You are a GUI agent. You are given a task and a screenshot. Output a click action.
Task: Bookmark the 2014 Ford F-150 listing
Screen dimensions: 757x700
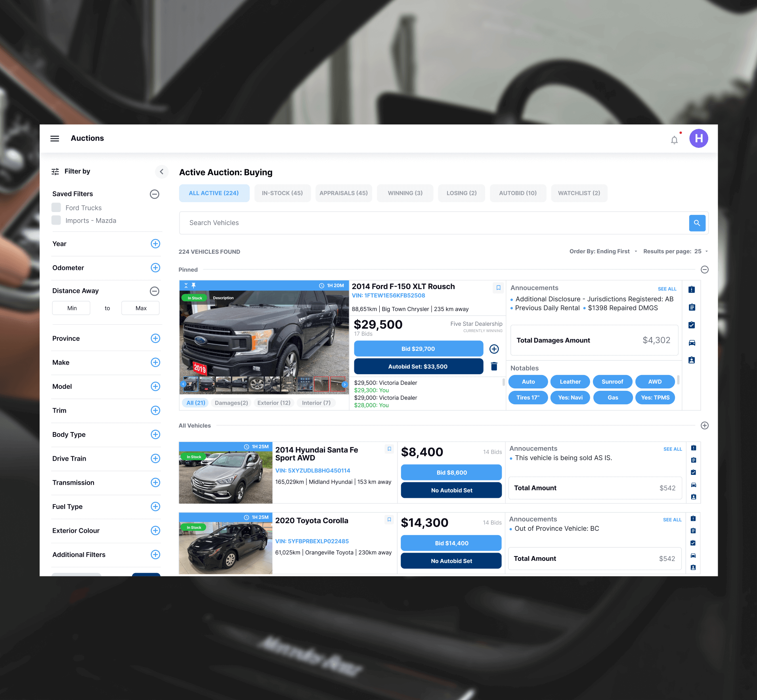(498, 287)
